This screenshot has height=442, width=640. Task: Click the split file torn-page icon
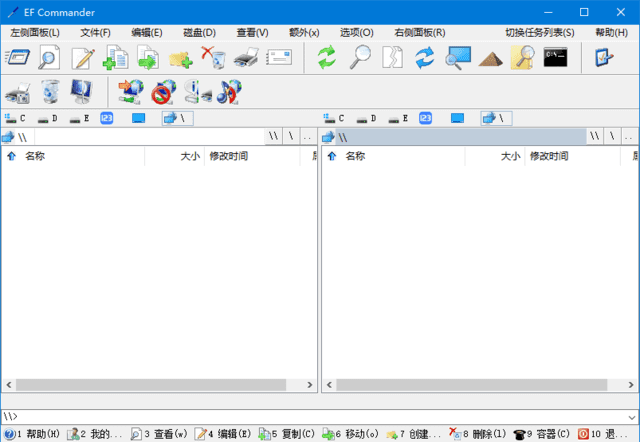[x=392, y=58]
